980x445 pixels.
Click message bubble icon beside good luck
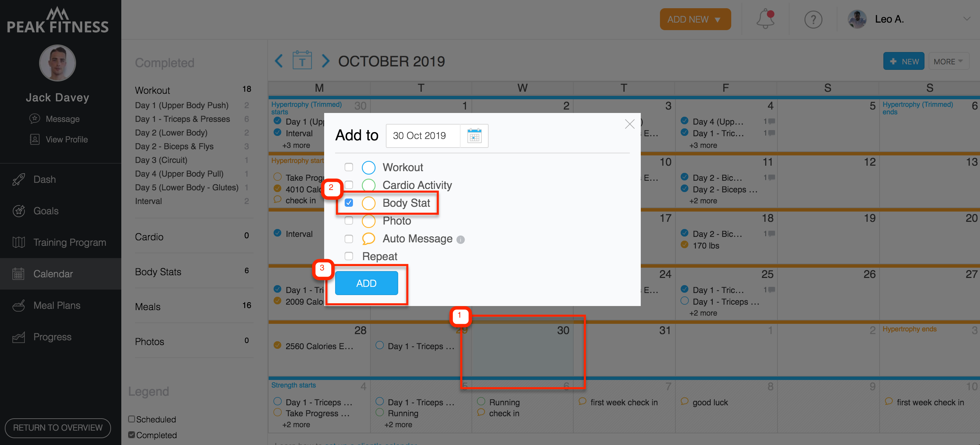[x=684, y=401]
